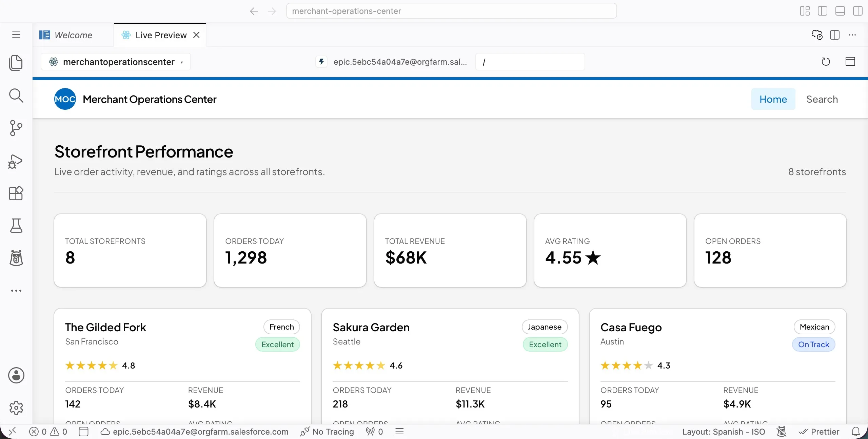Click the lightning bolt org icon
This screenshot has height=439, width=868.
[321, 62]
